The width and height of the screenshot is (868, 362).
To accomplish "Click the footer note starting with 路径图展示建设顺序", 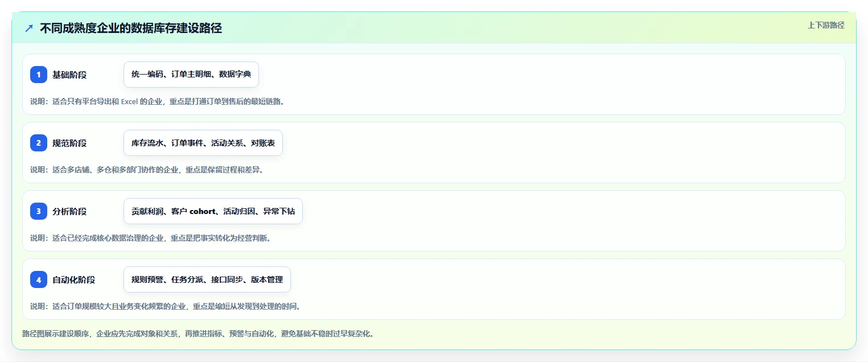I will (x=198, y=334).
